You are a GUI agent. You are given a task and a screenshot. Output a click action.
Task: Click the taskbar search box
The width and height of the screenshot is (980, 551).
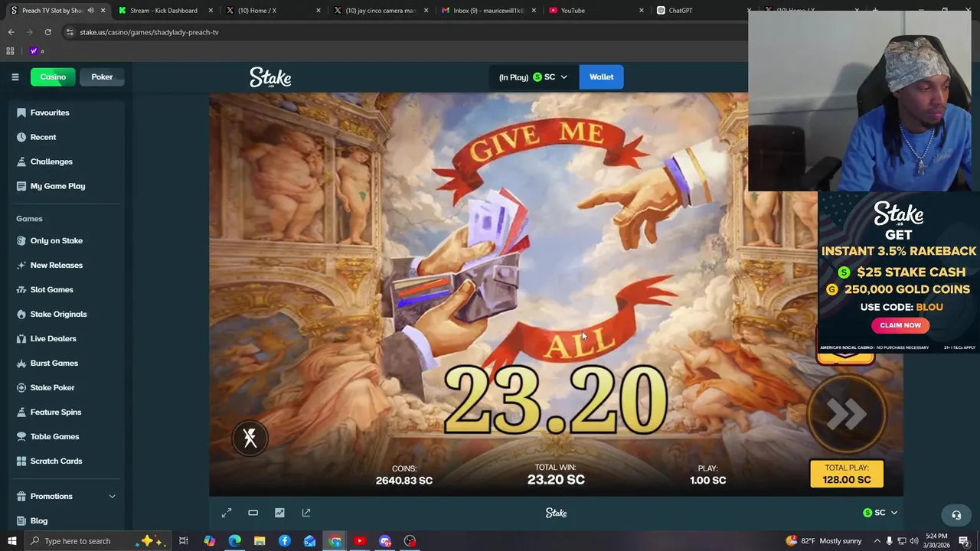pos(98,541)
